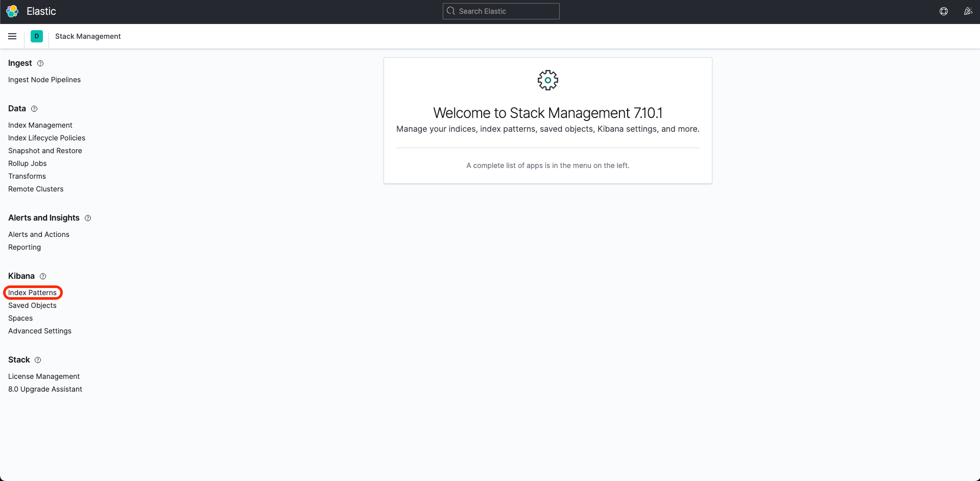This screenshot has width=980, height=481.
Task: Click the Data section help icon
Action: tap(34, 109)
